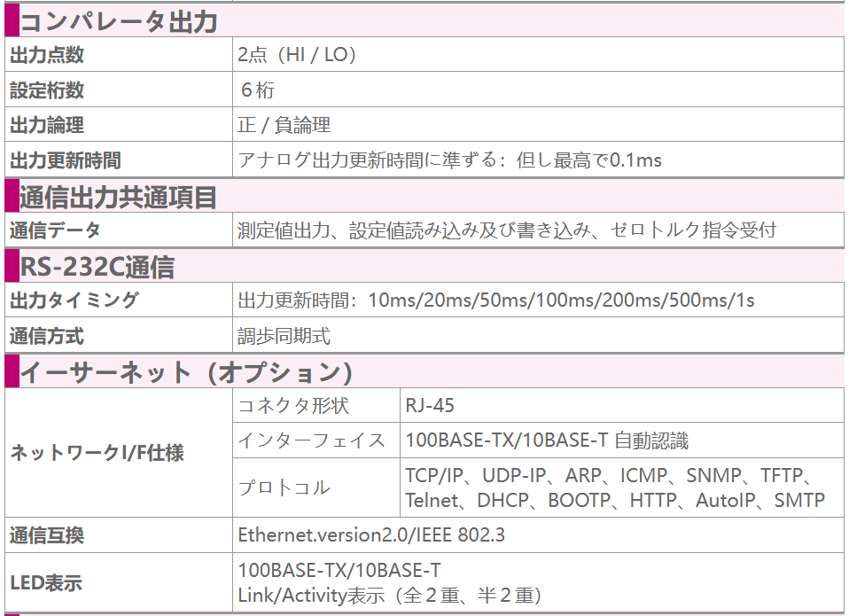Click the 出力論理 label
Image resolution: width=849 pixels, height=616 pixels.
tap(47, 125)
